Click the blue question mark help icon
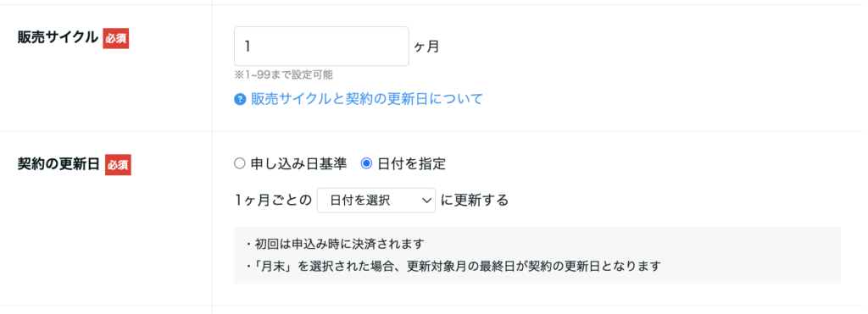868x314 pixels. [240, 100]
